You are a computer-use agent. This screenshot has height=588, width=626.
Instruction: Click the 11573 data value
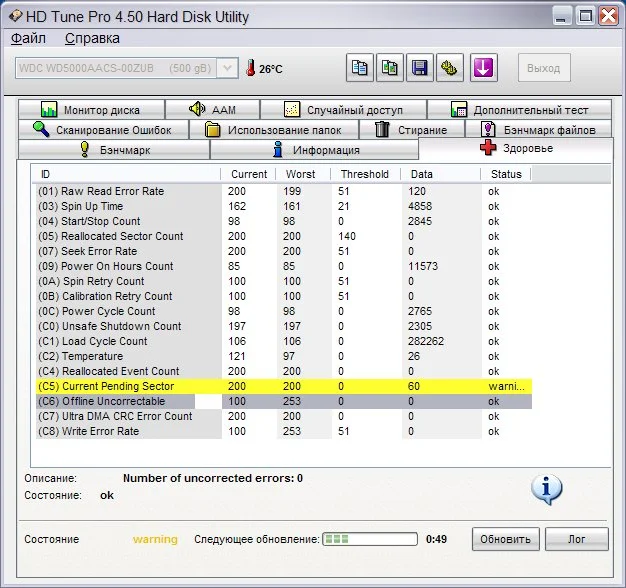[x=423, y=266]
